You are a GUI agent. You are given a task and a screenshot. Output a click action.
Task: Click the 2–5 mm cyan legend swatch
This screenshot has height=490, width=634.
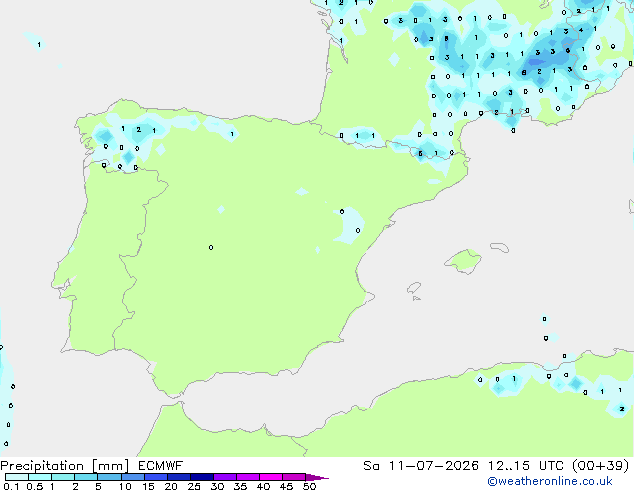[x=86, y=477]
